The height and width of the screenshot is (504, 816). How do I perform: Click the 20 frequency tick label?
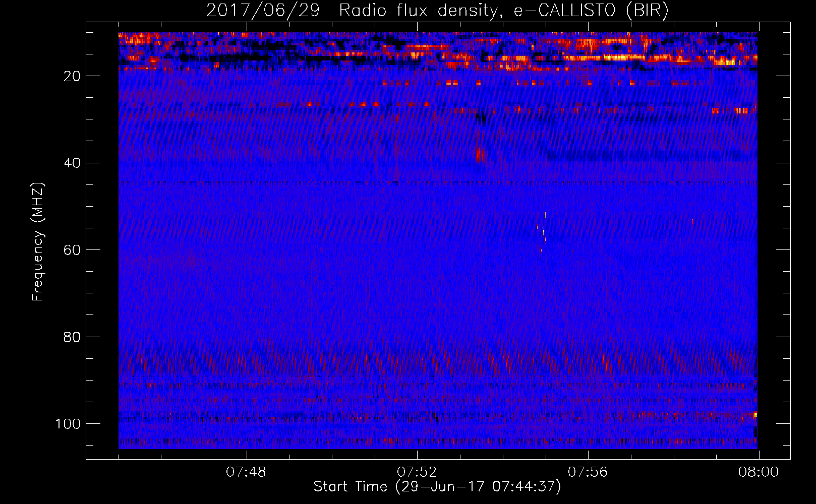(72, 76)
